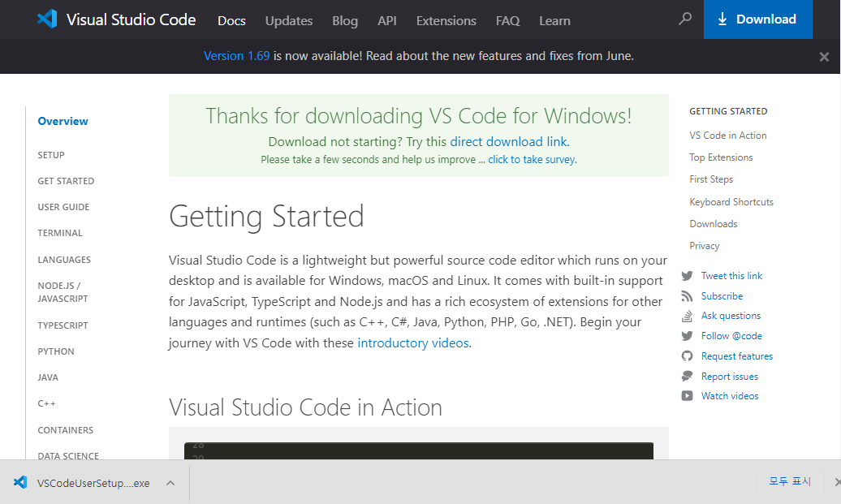Expand the JAVA sidebar section
The height and width of the screenshot is (504, 841).
click(48, 377)
